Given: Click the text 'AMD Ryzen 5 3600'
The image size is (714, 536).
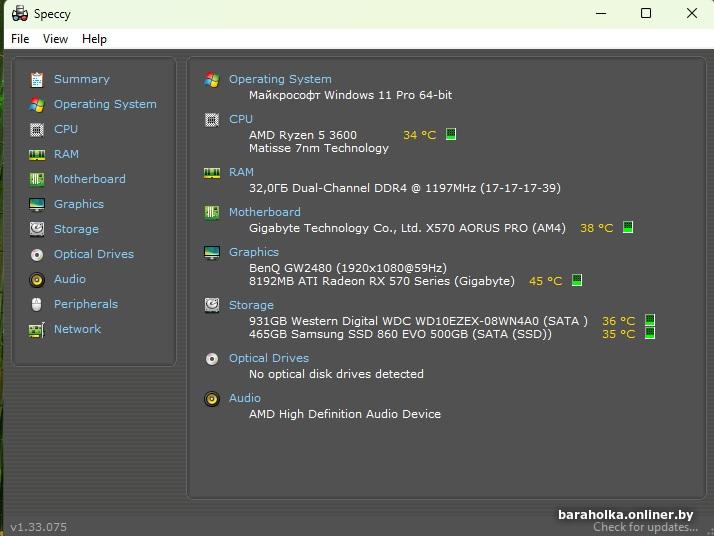Looking at the screenshot, I should [x=303, y=135].
